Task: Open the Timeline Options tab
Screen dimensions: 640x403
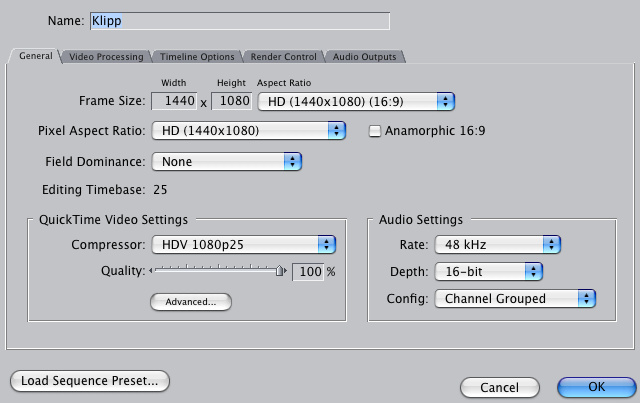Action: (198, 57)
